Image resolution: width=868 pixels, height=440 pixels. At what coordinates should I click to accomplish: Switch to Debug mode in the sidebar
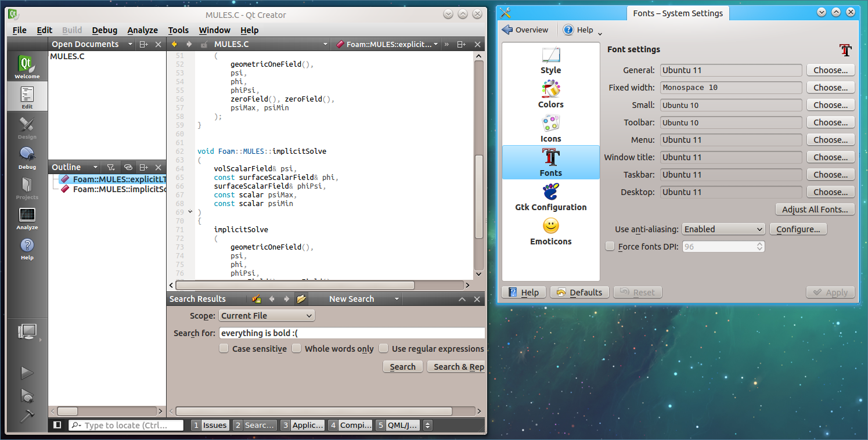(x=27, y=157)
